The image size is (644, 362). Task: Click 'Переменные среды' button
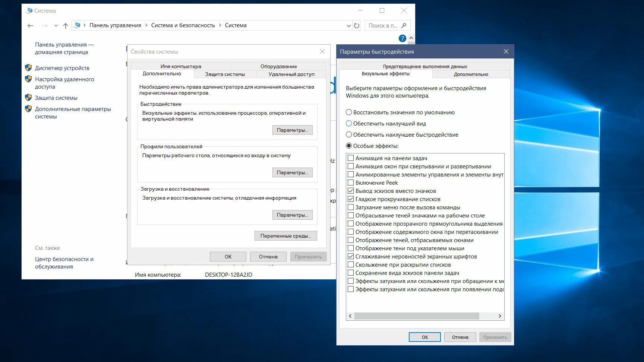pyautogui.click(x=286, y=236)
